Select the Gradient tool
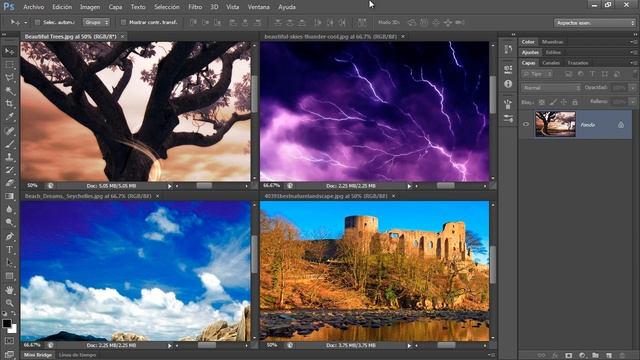 point(9,196)
